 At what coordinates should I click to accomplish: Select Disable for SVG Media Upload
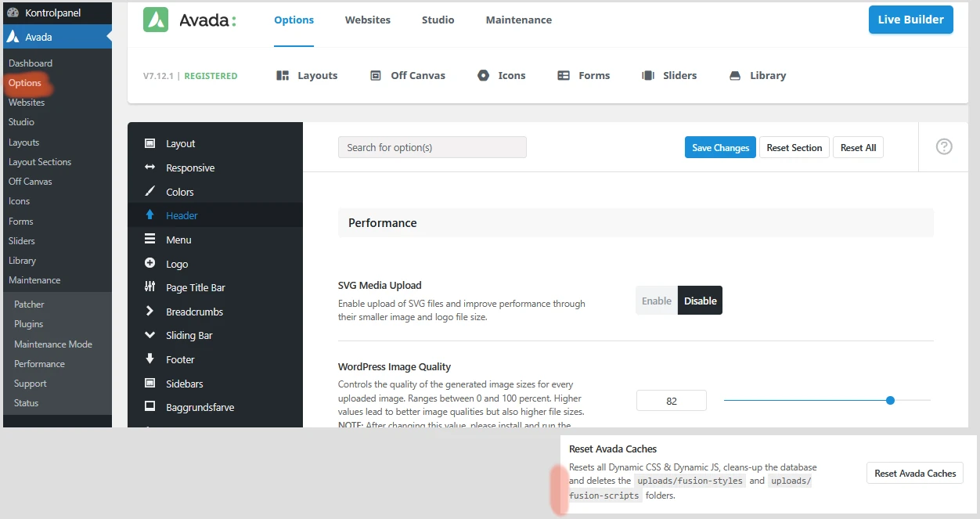[701, 301]
